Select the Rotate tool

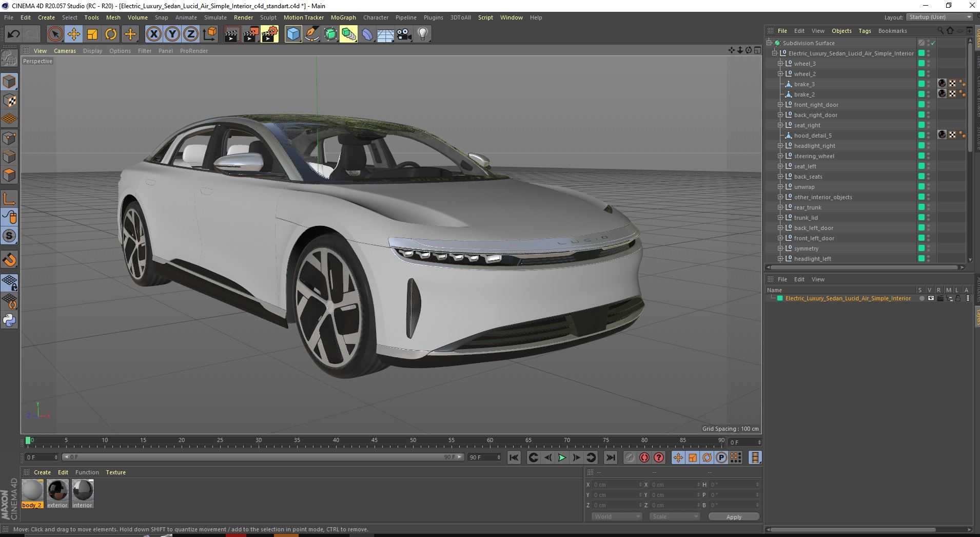click(x=111, y=34)
